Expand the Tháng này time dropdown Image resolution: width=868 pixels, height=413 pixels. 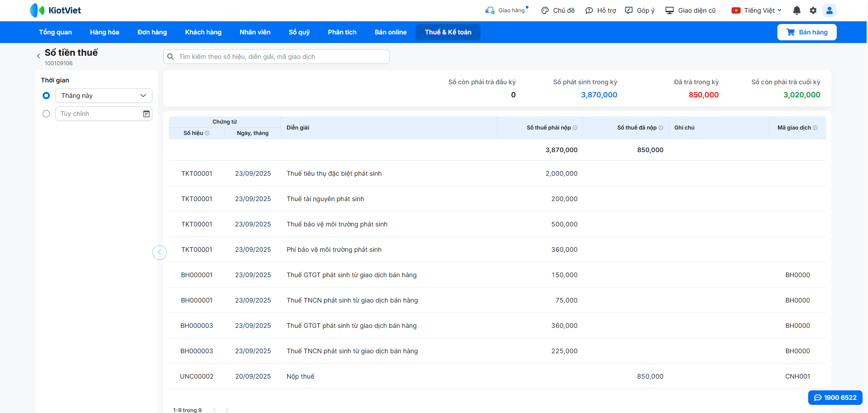[x=104, y=96]
